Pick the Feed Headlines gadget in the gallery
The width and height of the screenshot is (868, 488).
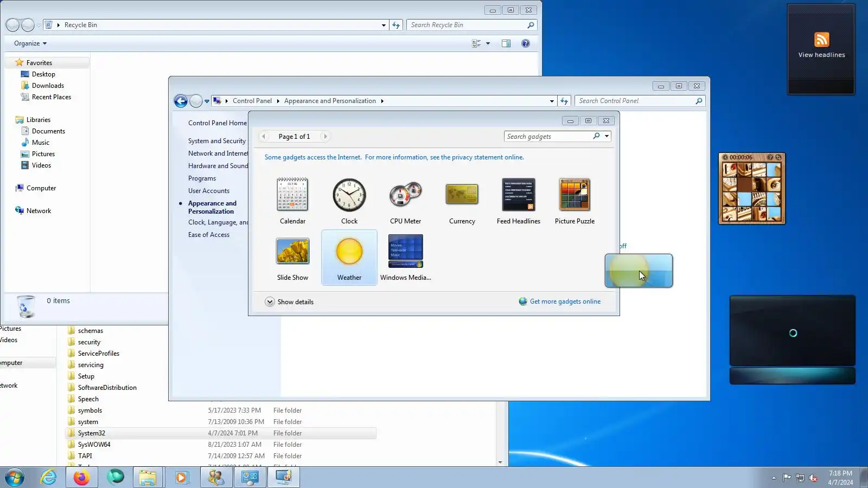coord(518,201)
